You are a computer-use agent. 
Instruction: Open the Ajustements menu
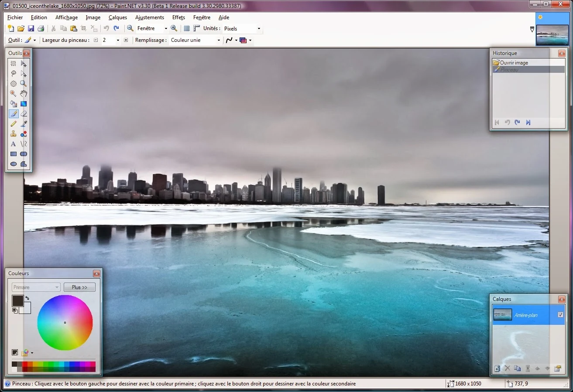[x=149, y=17]
